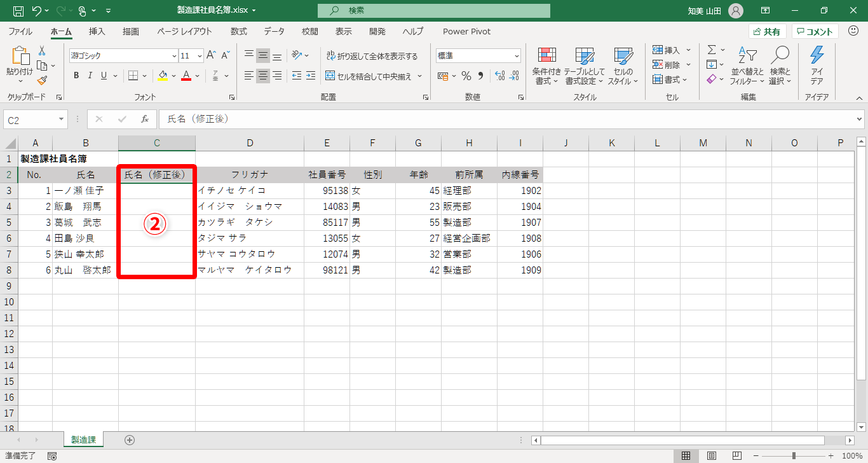
Task: Click the Insert Function fx icon
Action: click(x=145, y=119)
